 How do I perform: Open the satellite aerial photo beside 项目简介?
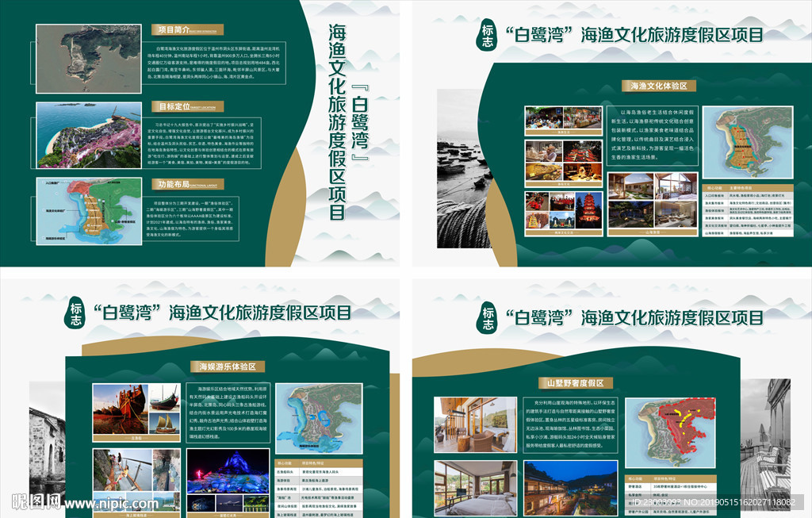click(89, 59)
